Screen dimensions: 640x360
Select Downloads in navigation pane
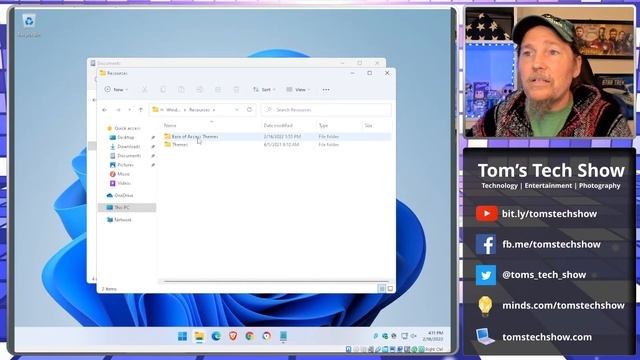pos(125,147)
